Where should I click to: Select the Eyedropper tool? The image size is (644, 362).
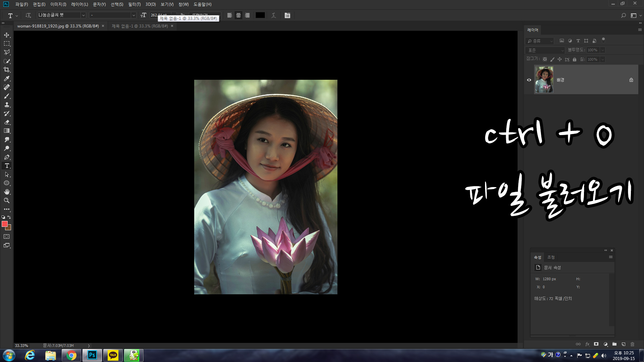tap(7, 78)
